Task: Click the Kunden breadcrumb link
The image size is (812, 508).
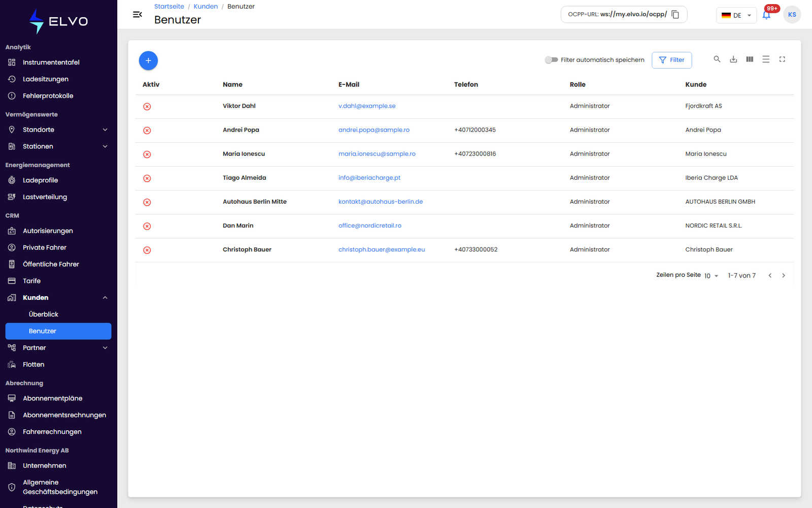Action: pyautogui.click(x=206, y=7)
